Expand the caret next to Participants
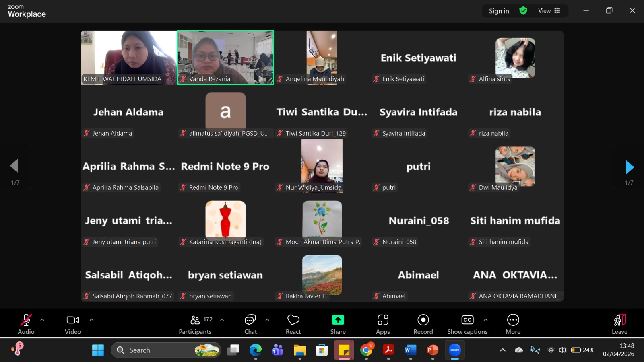The image size is (644, 362). 222,320
